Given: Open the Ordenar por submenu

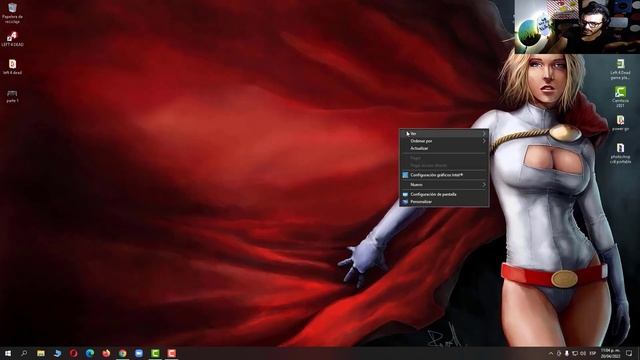Looking at the screenshot, I should coord(444,141).
